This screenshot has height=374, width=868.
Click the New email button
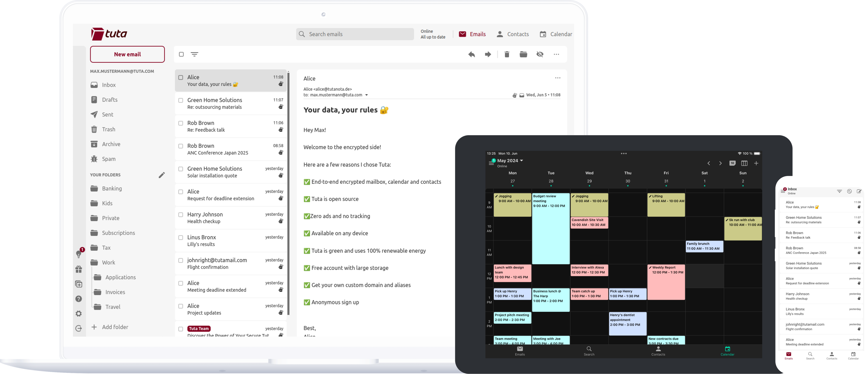point(127,54)
